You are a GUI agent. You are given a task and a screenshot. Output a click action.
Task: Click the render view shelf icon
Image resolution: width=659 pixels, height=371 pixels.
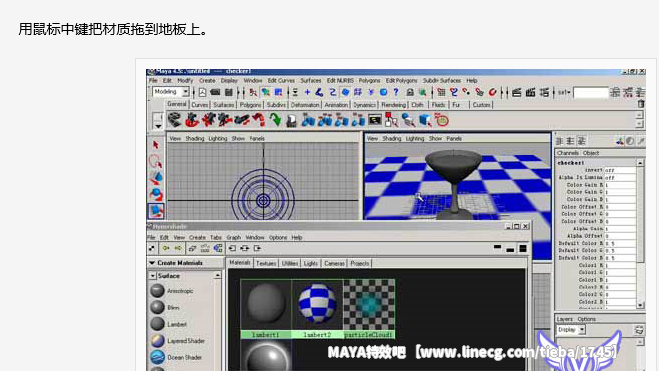(x=374, y=120)
